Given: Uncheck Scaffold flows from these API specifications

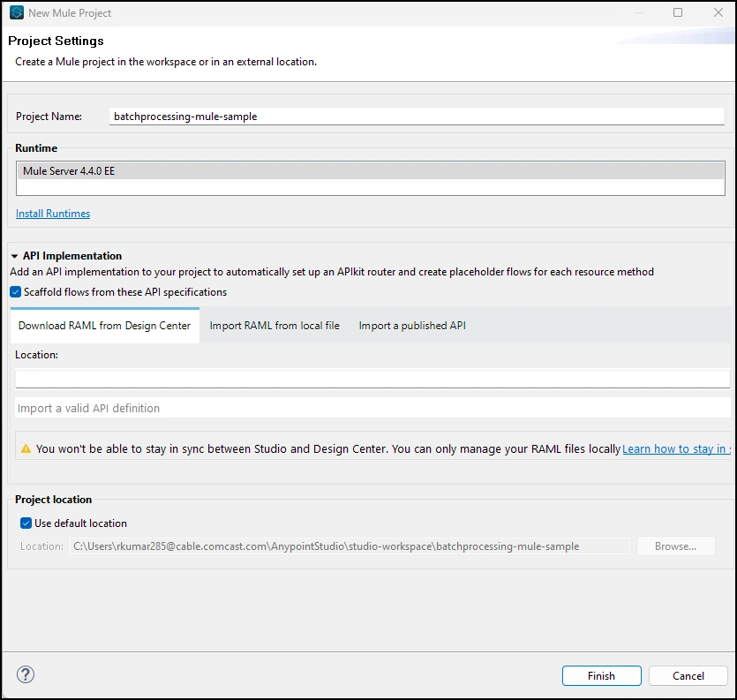Looking at the screenshot, I should (x=16, y=292).
